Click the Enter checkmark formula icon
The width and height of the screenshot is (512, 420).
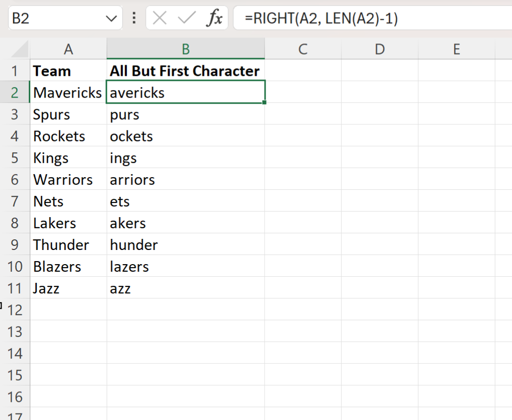point(187,18)
